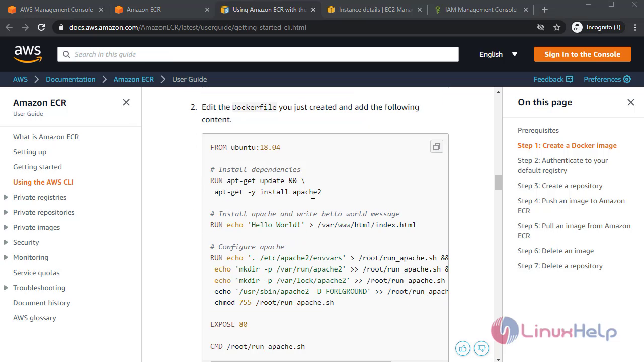The height and width of the screenshot is (362, 644).
Task: Click the page vertical scrollbar thumb
Action: point(498,183)
